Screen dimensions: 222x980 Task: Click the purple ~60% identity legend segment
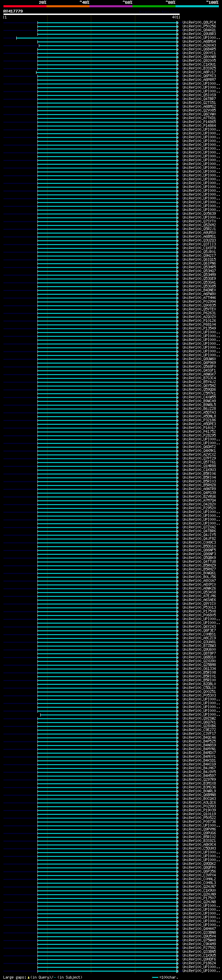(x=111, y=6)
